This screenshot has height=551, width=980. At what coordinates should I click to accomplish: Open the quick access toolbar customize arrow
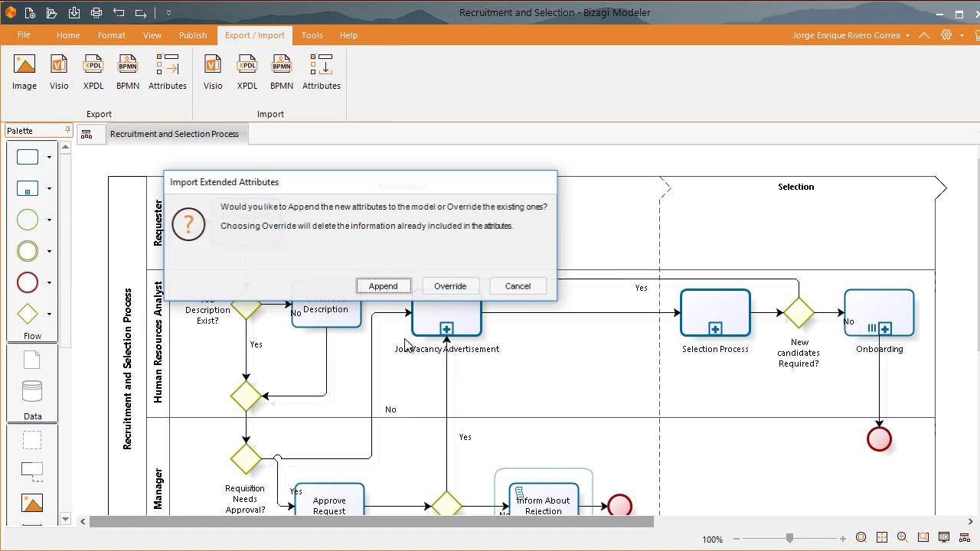click(x=168, y=13)
